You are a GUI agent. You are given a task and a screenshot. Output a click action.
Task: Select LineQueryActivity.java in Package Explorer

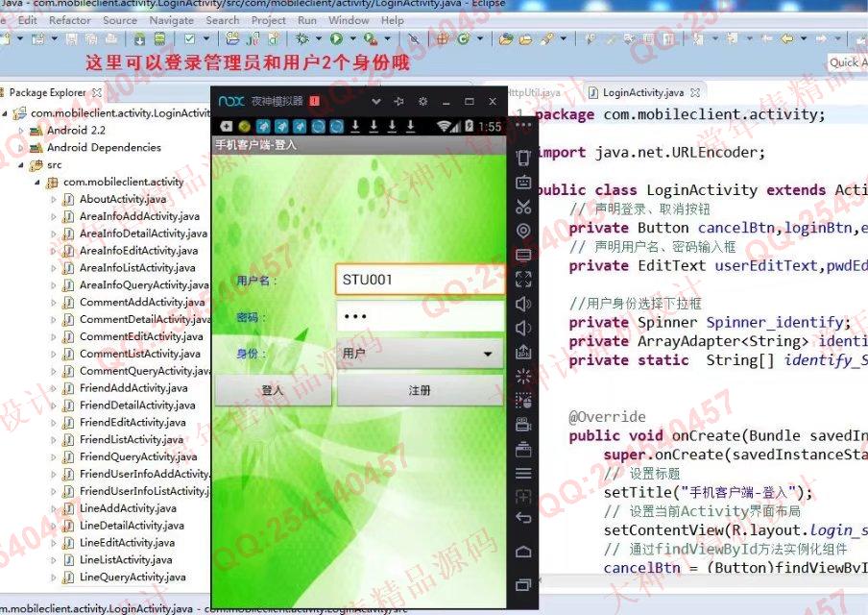(x=133, y=578)
